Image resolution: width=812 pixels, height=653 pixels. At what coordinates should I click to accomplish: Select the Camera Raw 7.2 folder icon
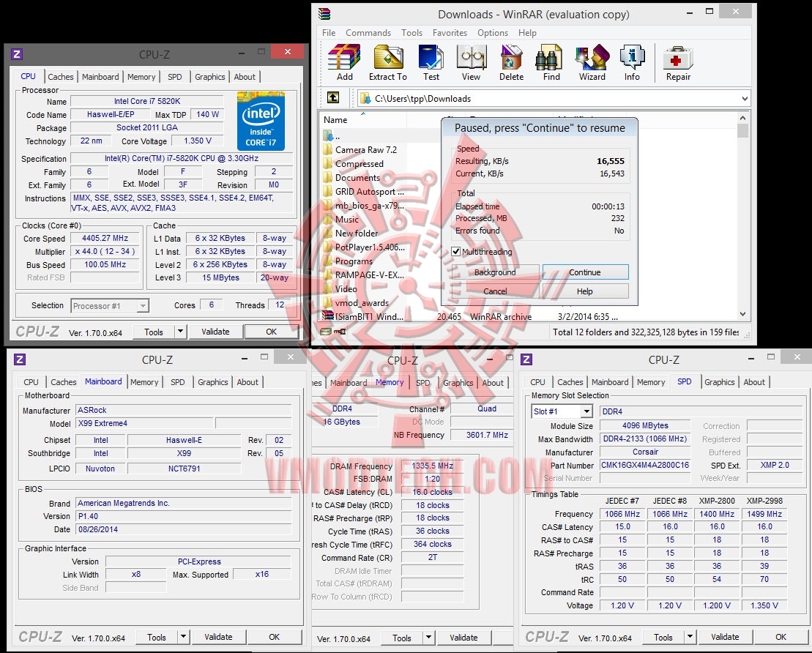point(327,149)
